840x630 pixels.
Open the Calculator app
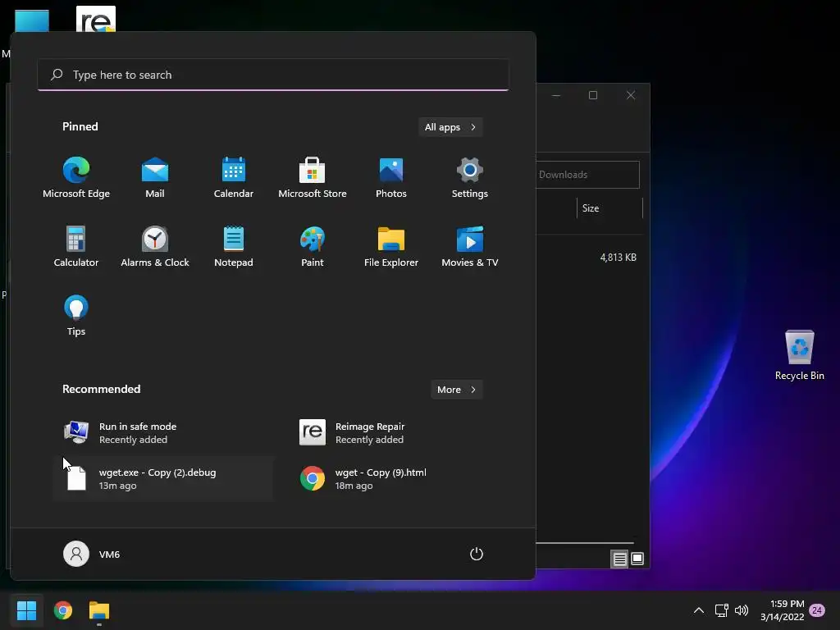pos(76,247)
